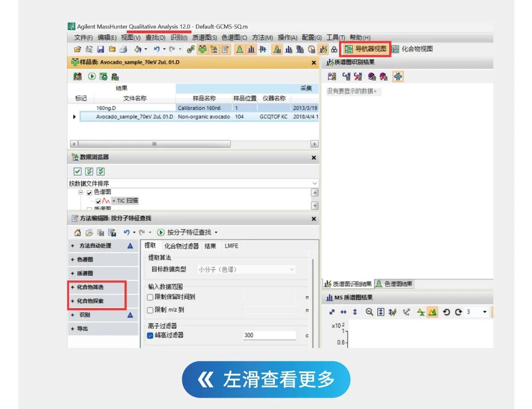Click second double-check icon in 数据浏览器 toolbar

coord(89,172)
